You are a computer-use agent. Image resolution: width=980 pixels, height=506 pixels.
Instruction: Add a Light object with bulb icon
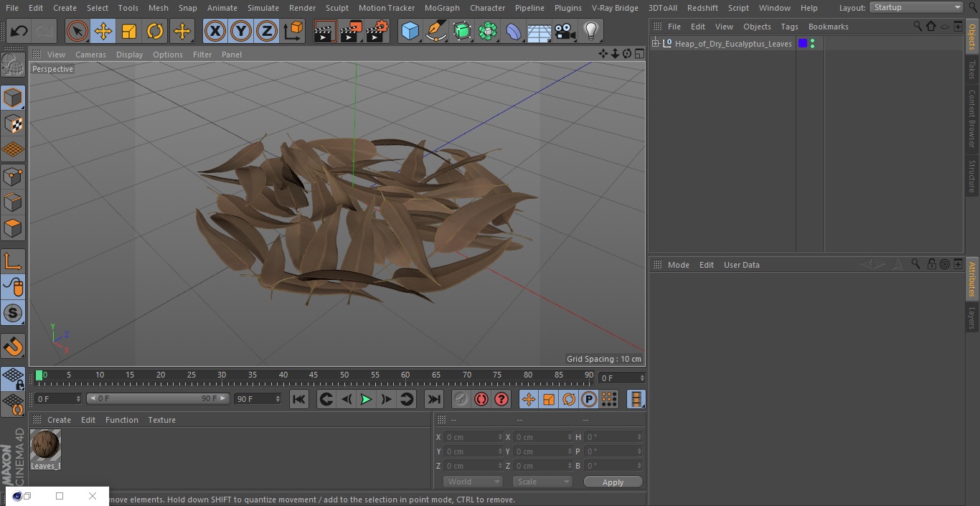[x=590, y=32]
